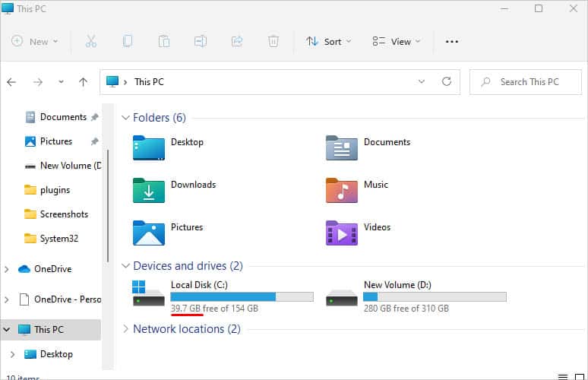Click the Search This PC field

tap(526, 82)
